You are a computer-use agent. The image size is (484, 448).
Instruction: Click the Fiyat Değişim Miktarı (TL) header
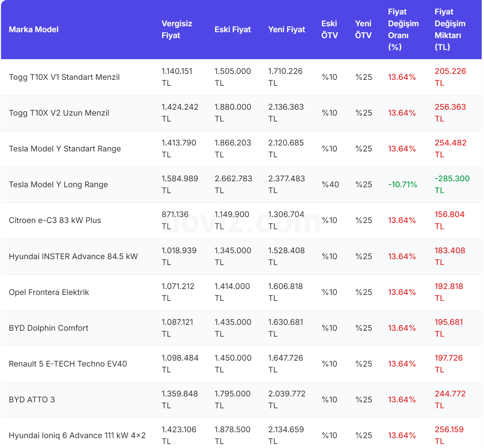click(x=450, y=30)
